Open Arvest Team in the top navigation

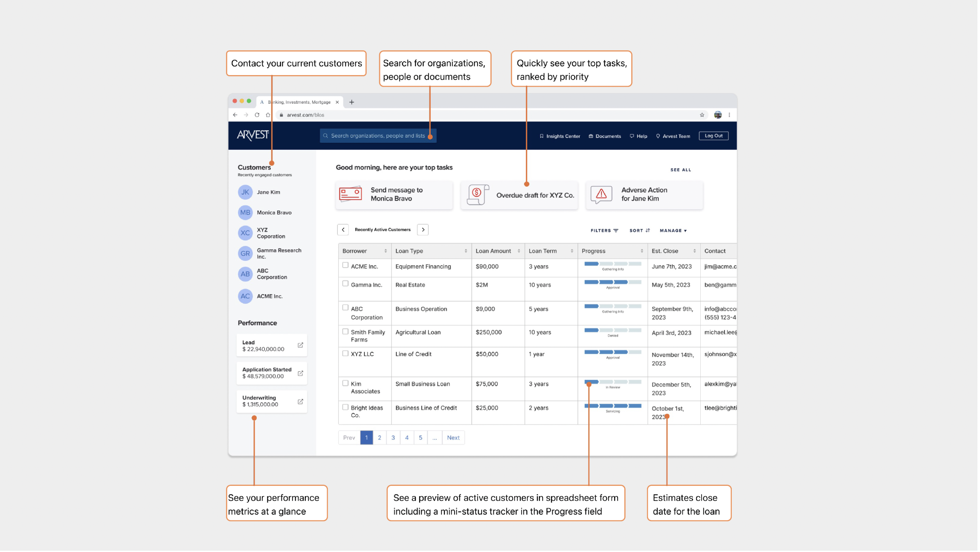pos(673,137)
